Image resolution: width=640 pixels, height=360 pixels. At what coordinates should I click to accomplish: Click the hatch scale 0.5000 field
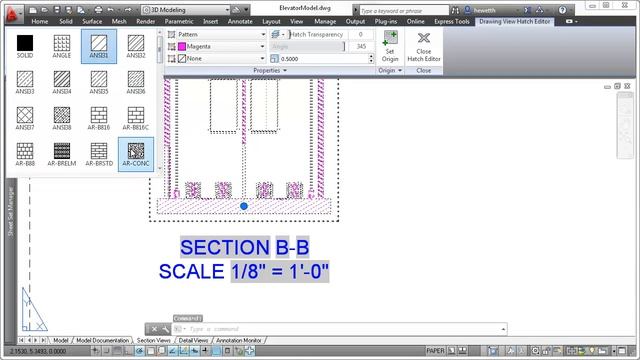[323, 59]
